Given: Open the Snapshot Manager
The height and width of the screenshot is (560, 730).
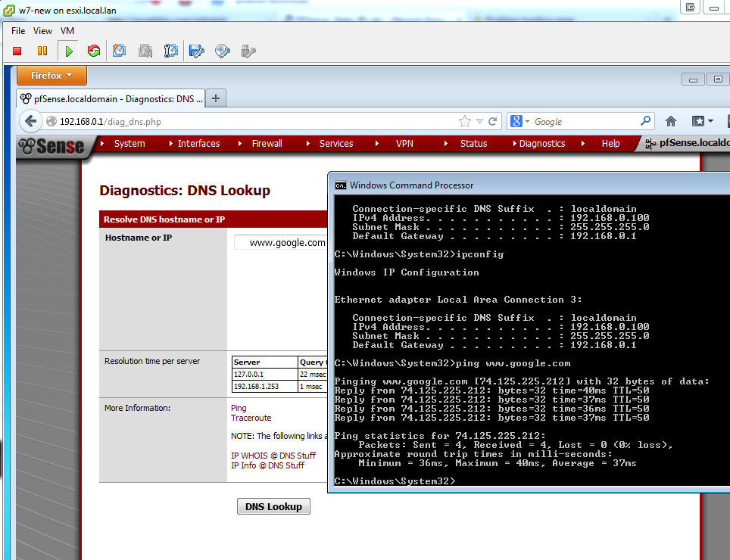Looking at the screenshot, I should click(170, 51).
